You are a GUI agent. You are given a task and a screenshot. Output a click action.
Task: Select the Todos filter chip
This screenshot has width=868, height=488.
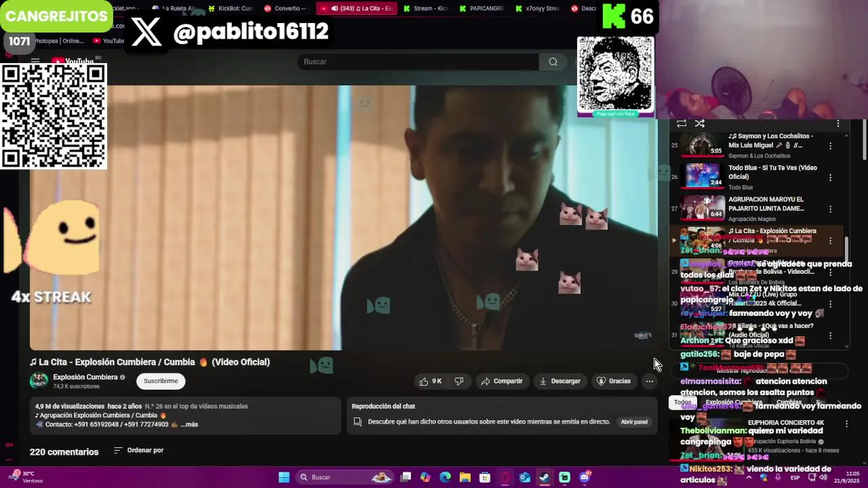(x=683, y=403)
